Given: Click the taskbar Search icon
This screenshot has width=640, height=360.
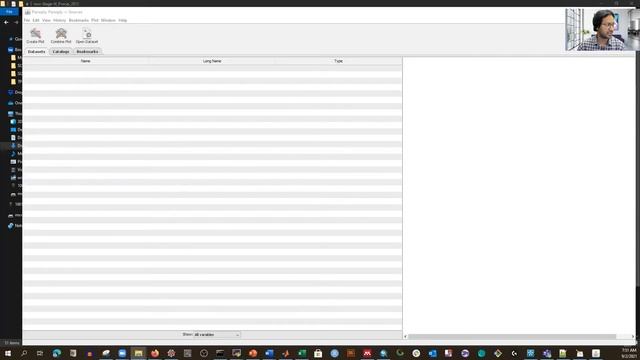Looking at the screenshot, I should [x=24, y=353].
